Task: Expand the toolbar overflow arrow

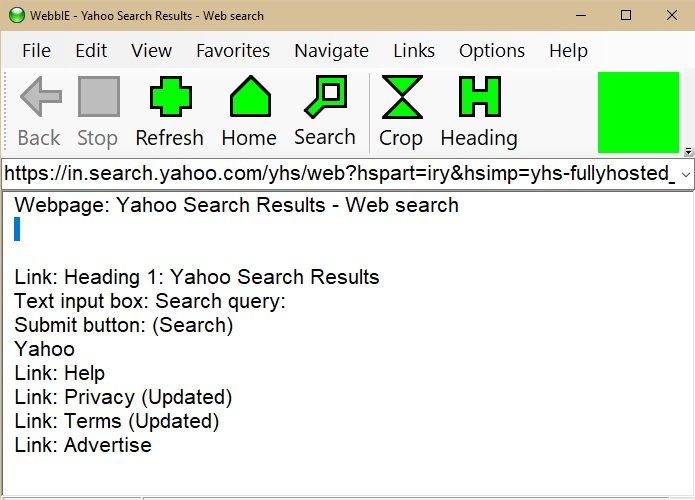Action: coord(688,152)
